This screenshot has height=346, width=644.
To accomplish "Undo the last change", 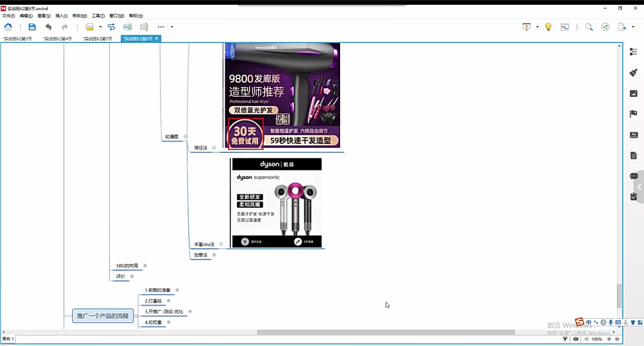I will pyautogui.click(x=48, y=27).
